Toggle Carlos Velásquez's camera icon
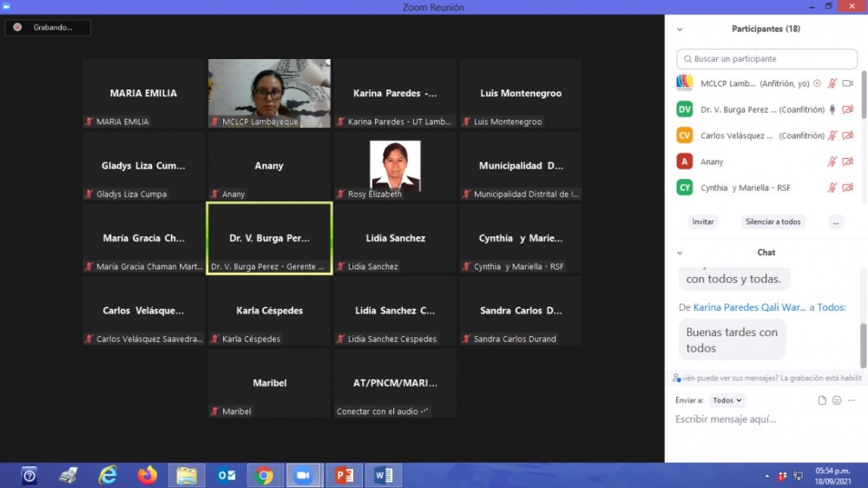The width and height of the screenshot is (868, 488). pos(847,135)
